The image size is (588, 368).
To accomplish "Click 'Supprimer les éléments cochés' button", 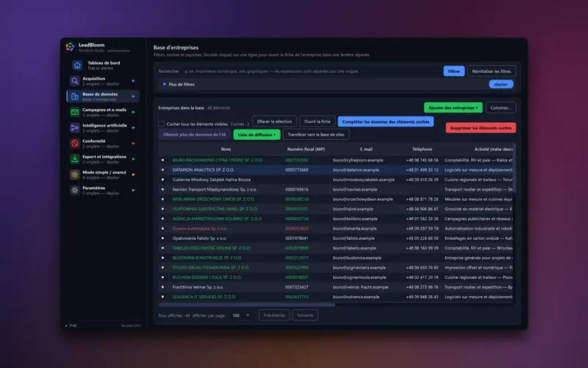I will 481,127.
